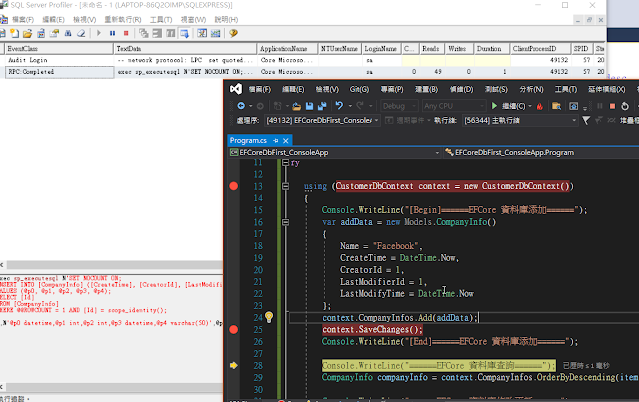This screenshot has height=402, width=639.
Task: Click 繼續(C) continue debugging button
Action: pyautogui.click(x=509, y=106)
